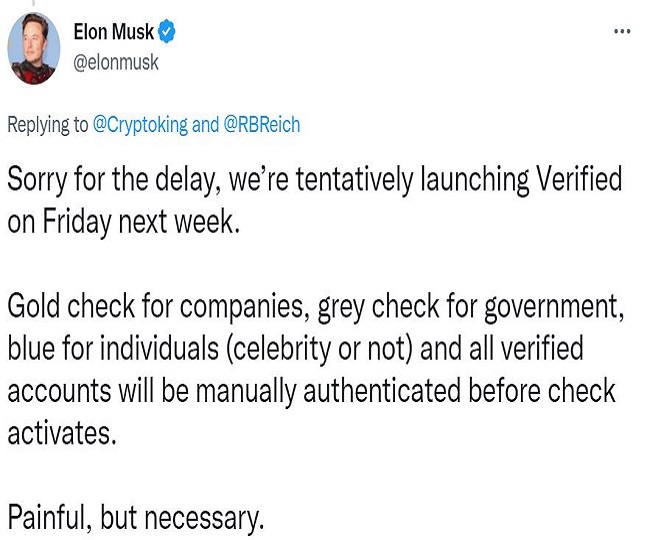Click the blue verified badge
The height and width of the screenshot is (540, 650).
tap(167, 32)
